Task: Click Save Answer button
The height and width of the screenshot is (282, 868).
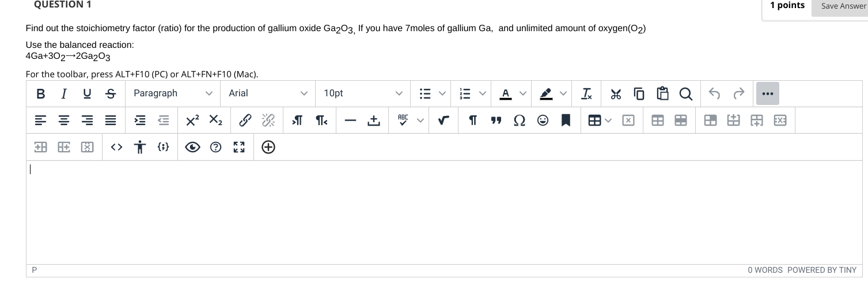Action: tap(843, 6)
